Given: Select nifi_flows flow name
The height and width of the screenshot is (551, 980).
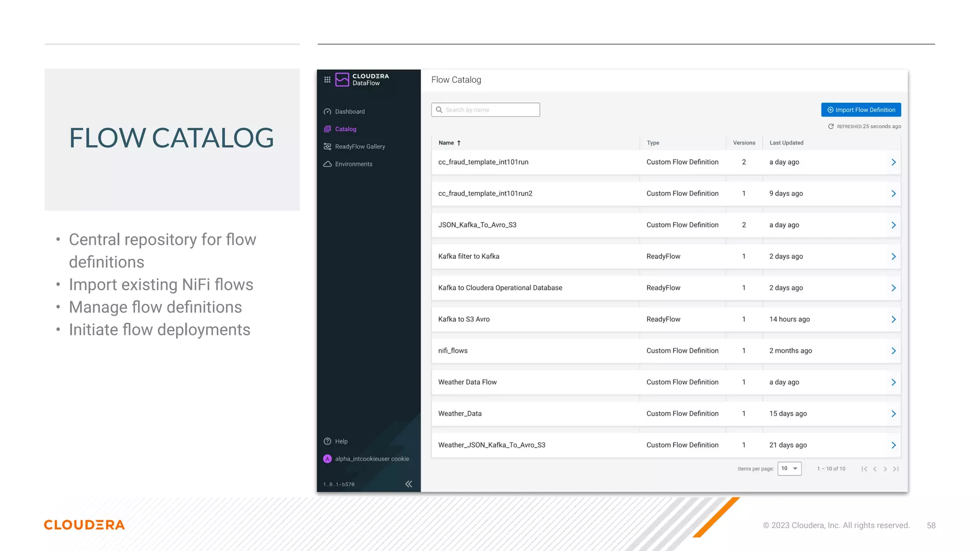Looking at the screenshot, I should click(453, 351).
